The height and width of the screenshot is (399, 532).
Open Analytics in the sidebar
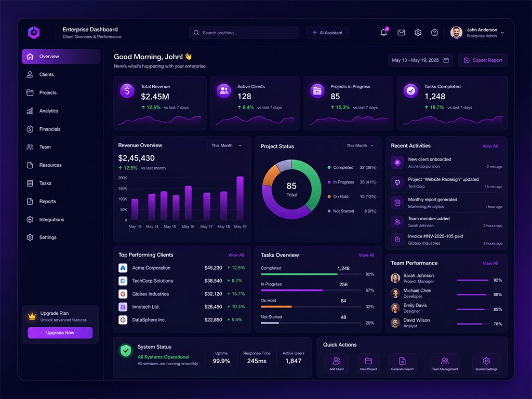pos(61,111)
